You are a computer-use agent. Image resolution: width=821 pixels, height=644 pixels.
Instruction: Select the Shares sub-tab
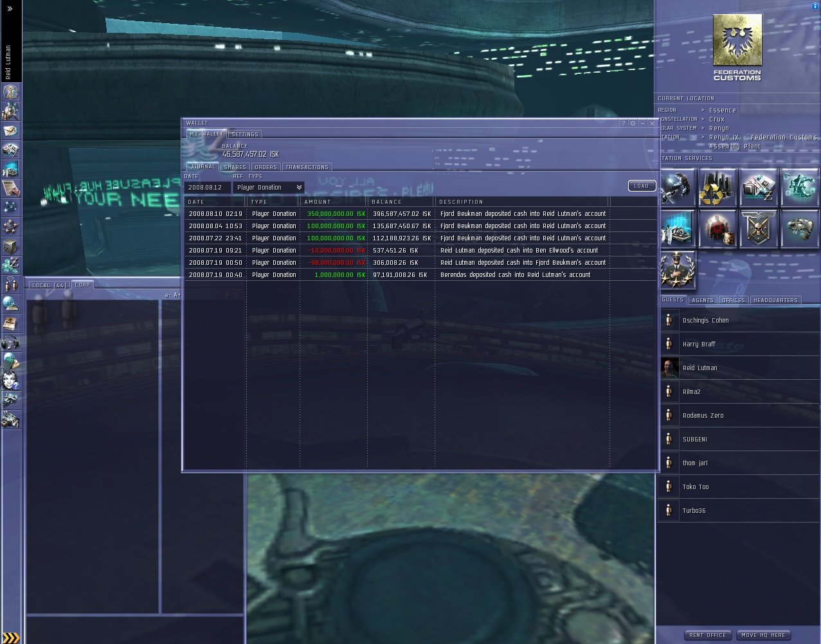(x=235, y=167)
